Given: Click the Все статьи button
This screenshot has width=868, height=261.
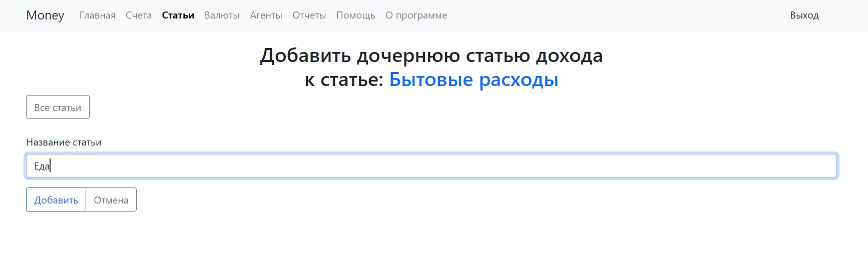Looking at the screenshot, I should coord(58,107).
